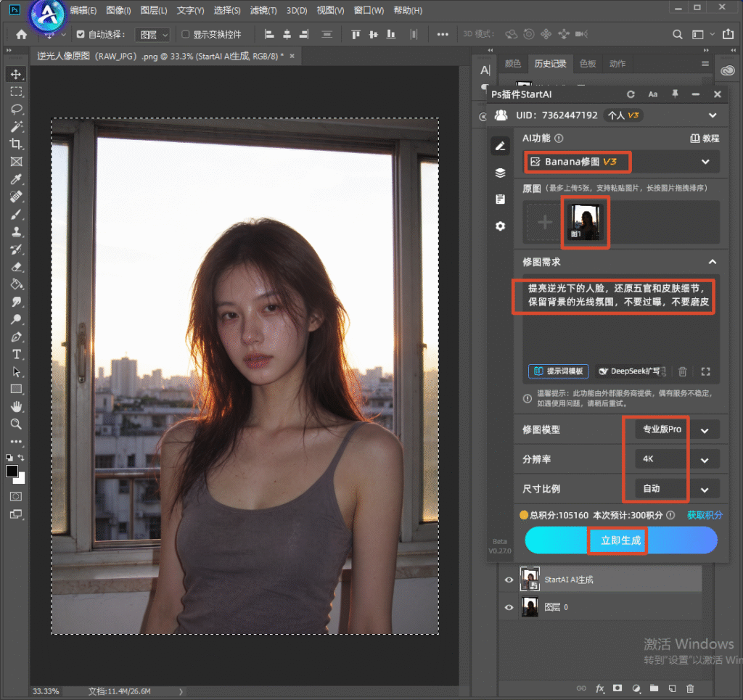
Task: Select the uploaded 图1 thumbnail
Action: click(x=585, y=222)
